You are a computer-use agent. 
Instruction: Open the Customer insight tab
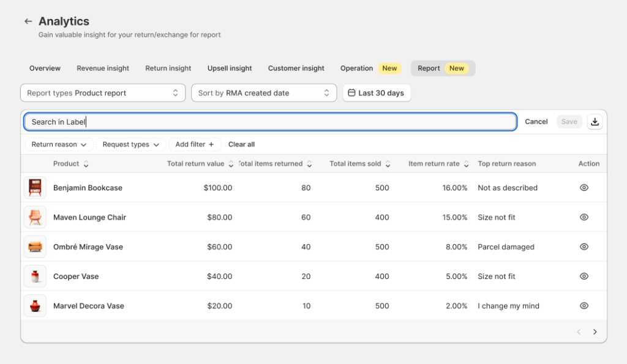pyautogui.click(x=296, y=68)
